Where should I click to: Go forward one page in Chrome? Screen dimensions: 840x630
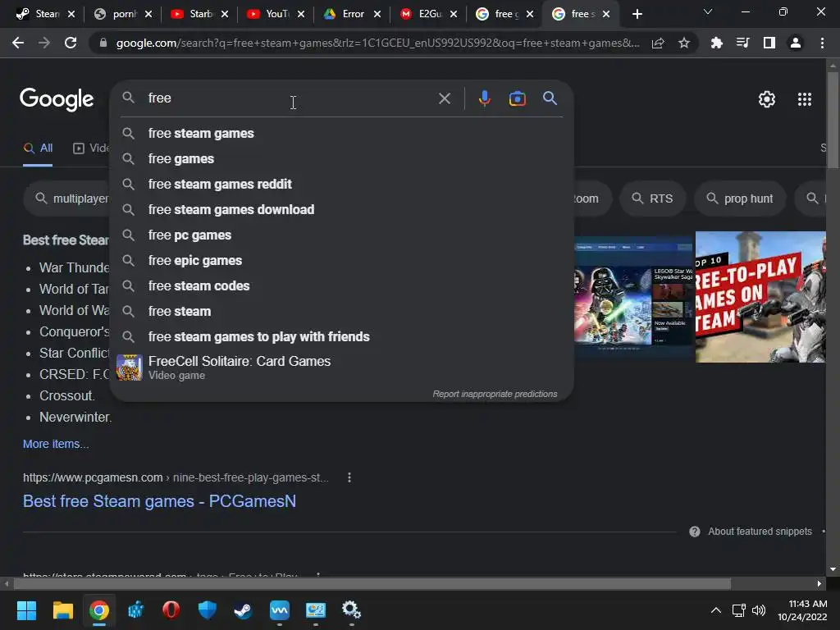(x=44, y=43)
